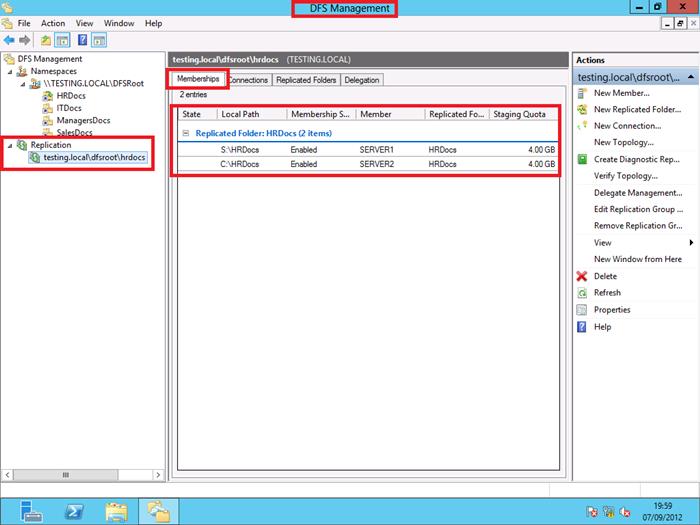Toggle the Show/Hide Console Tree toolbar icon
Viewport: 700px width, 525px height.
[62, 41]
